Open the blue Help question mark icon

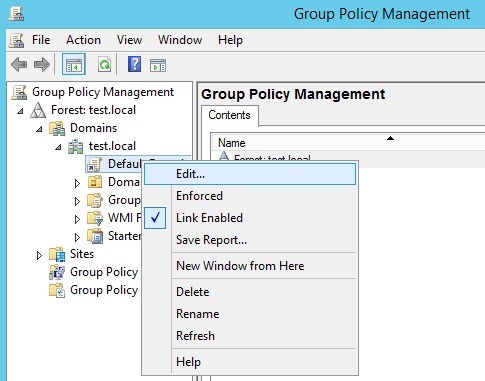coord(134,64)
